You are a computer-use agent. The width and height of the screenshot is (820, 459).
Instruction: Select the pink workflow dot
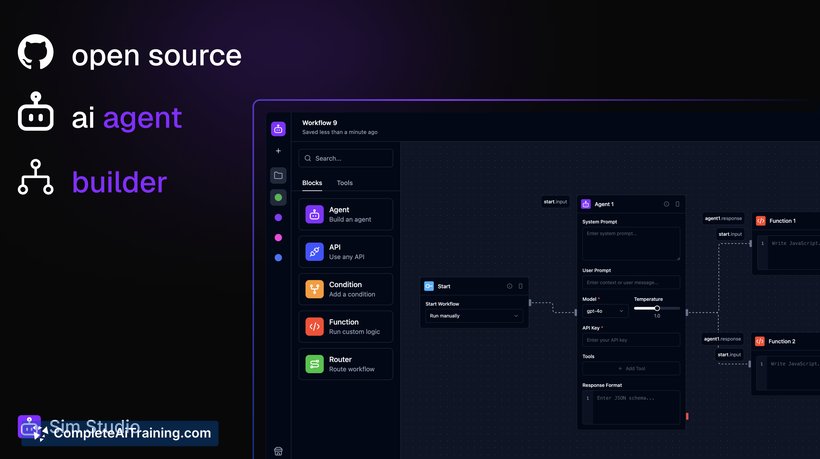coord(278,238)
